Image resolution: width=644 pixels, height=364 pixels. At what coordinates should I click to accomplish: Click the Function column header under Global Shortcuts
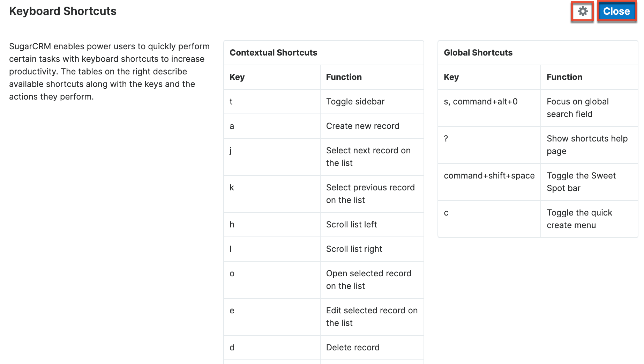[x=564, y=77]
